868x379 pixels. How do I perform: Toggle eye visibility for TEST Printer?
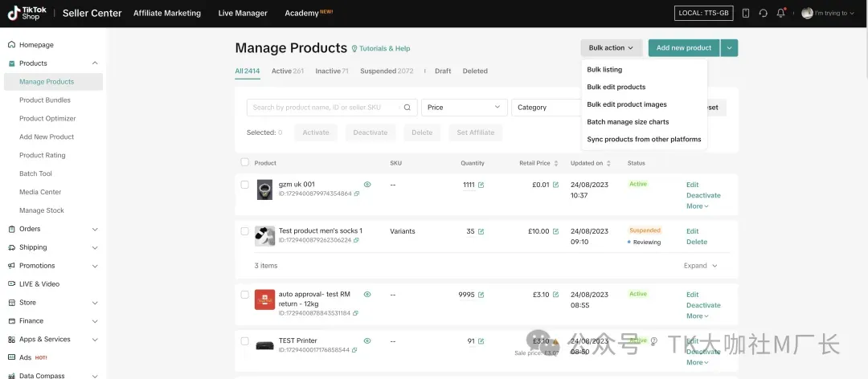click(x=367, y=340)
